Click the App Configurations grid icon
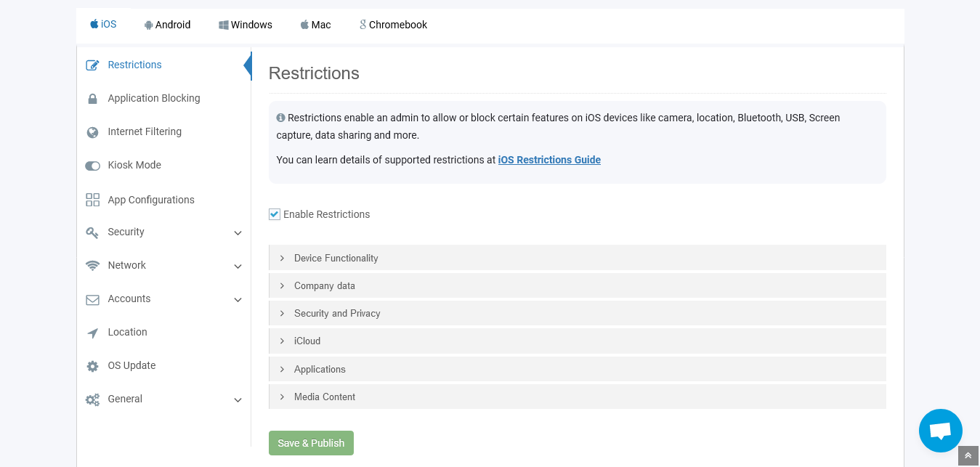The image size is (980, 467). click(x=92, y=200)
